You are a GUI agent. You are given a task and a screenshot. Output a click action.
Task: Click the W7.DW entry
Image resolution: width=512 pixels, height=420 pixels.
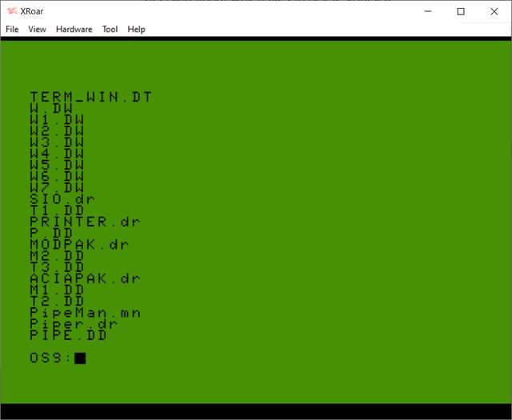(57, 187)
